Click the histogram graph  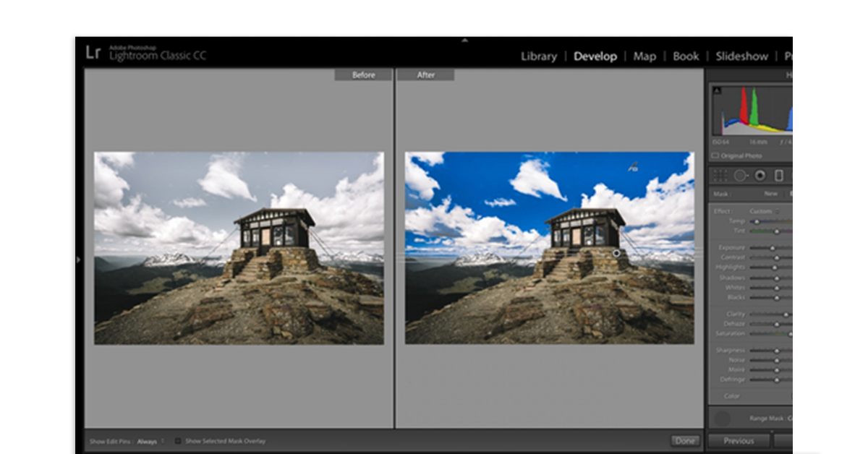click(x=752, y=111)
